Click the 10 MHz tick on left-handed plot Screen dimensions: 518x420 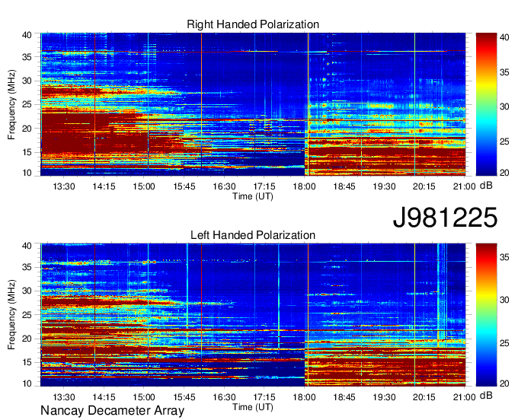click(27, 383)
